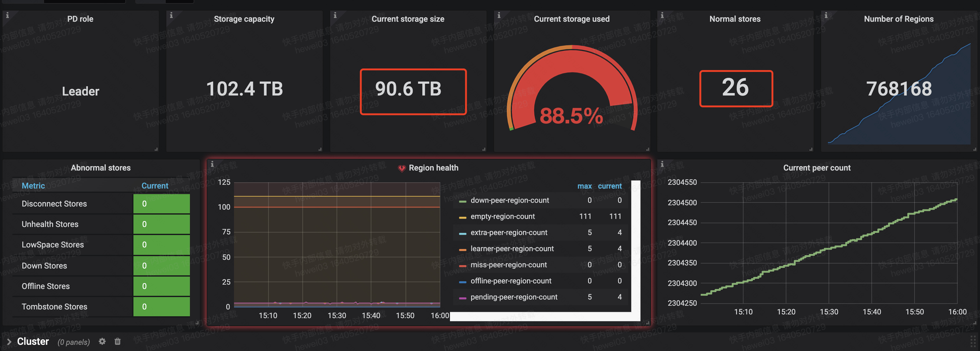Sort legend by current column header
Screen dimensions: 980x351
[x=609, y=186]
